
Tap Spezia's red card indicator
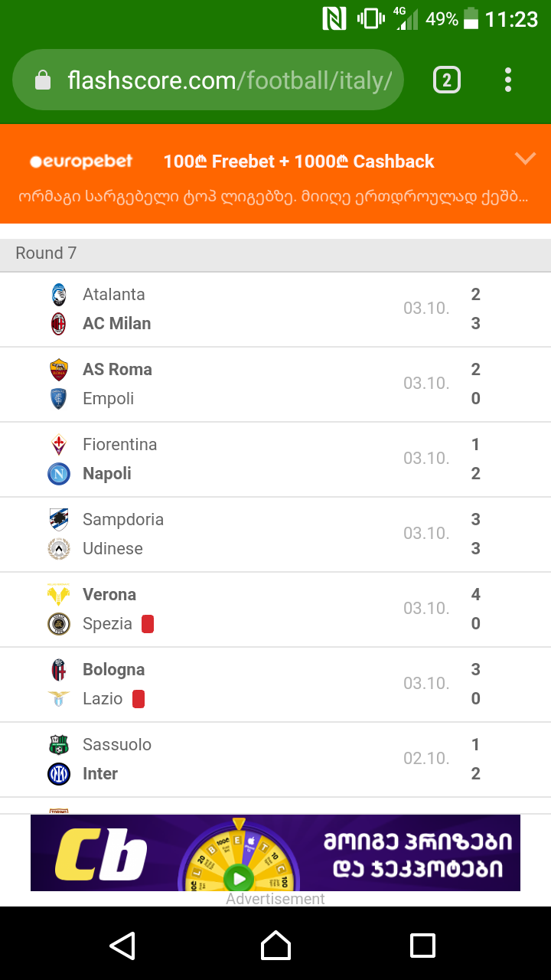tap(148, 624)
